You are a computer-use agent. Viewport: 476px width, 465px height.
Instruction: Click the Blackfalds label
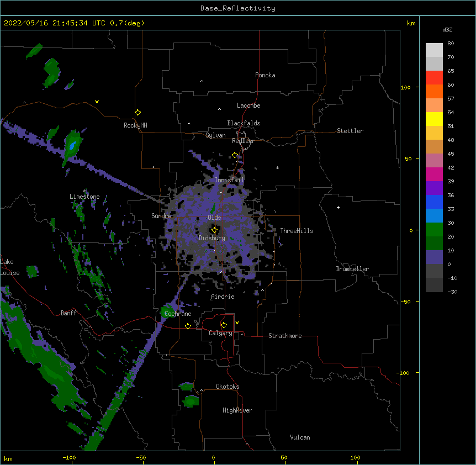pos(244,123)
